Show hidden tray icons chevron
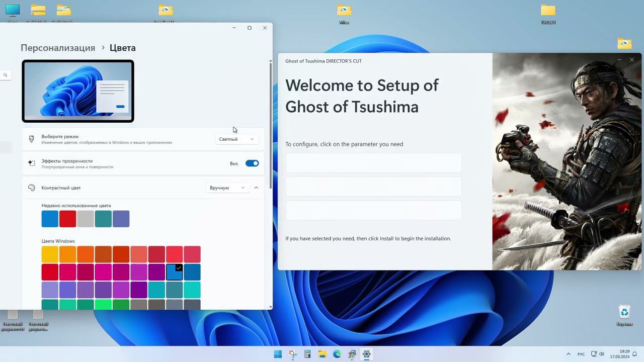 coord(569,354)
